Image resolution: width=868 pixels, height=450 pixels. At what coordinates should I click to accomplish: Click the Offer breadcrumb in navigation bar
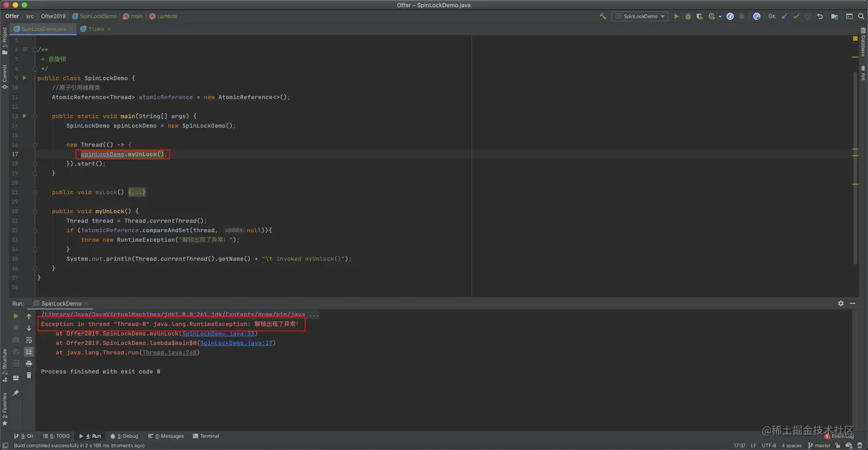coord(12,16)
